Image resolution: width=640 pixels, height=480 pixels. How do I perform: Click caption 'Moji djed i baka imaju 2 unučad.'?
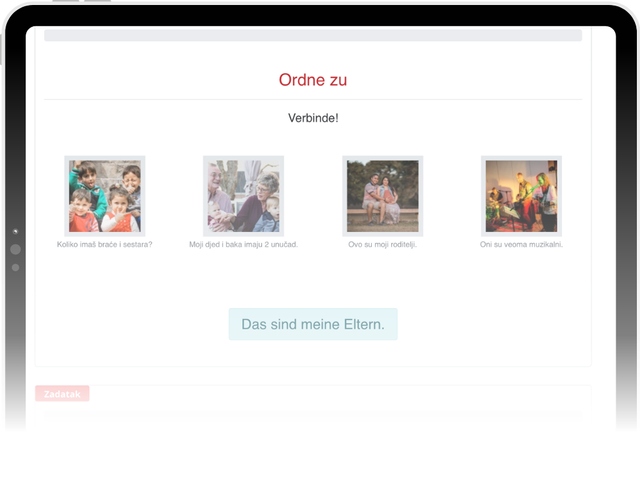pyautogui.click(x=243, y=244)
